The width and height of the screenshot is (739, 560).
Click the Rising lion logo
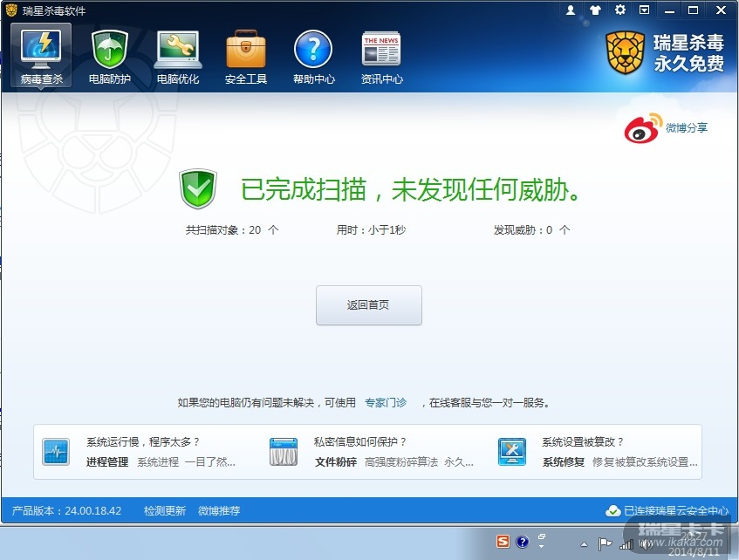tap(625, 53)
